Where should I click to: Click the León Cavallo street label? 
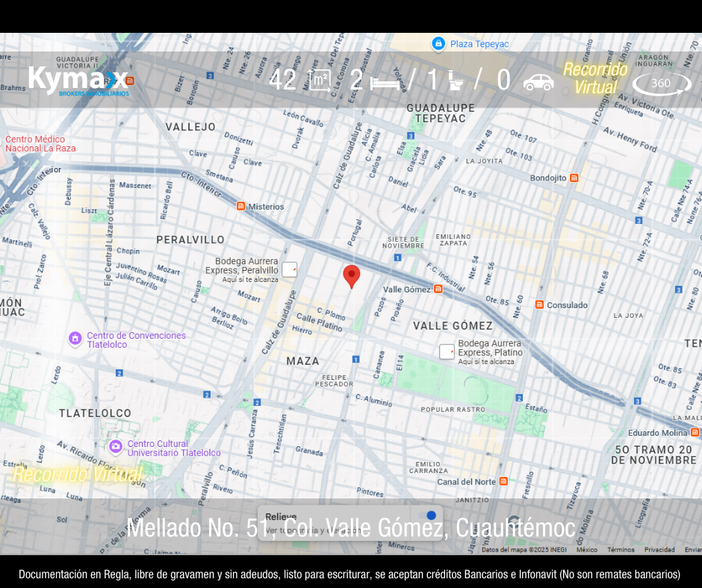point(303,118)
